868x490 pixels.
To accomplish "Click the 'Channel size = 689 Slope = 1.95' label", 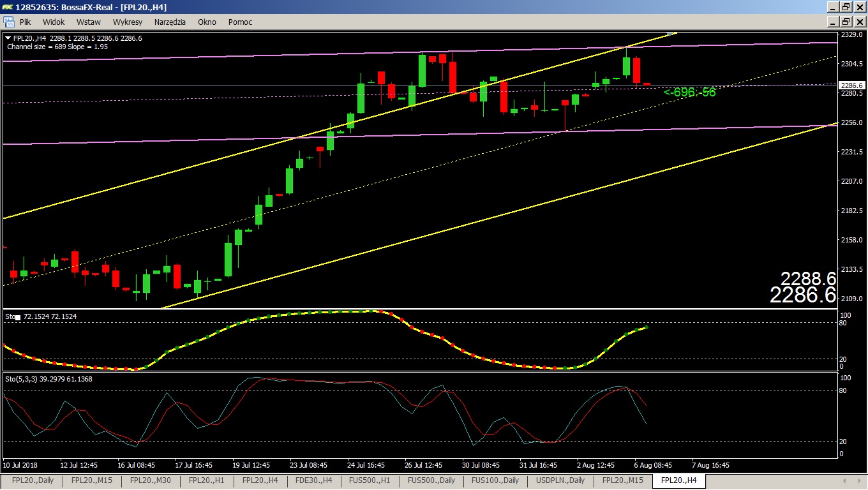I will [57, 47].
